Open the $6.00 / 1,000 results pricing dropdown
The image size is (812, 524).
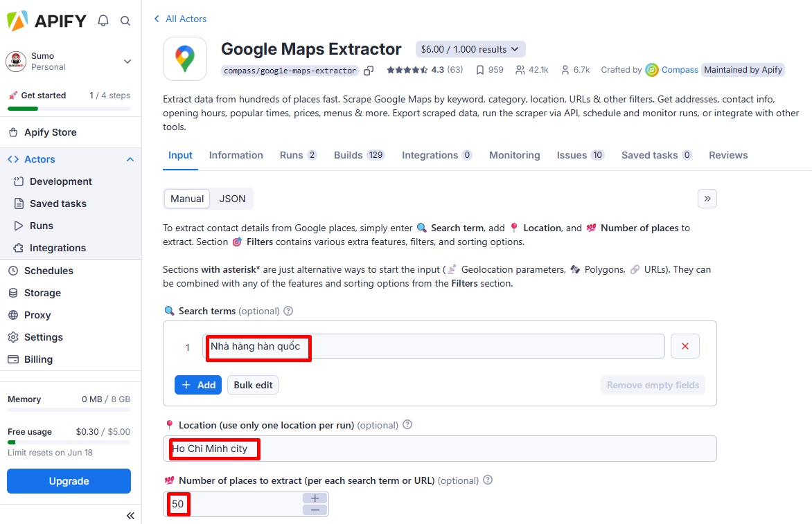click(470, 49)
